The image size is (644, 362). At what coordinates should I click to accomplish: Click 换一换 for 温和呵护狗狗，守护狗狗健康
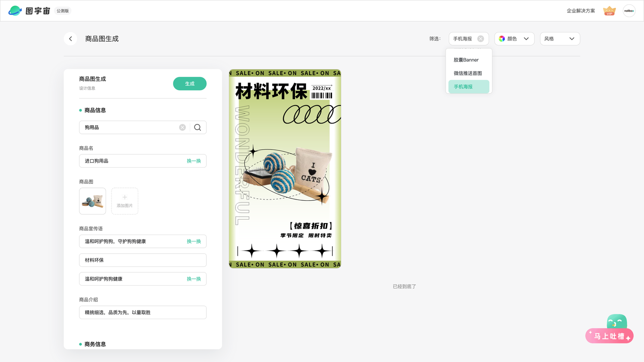(x=194, y=241)
